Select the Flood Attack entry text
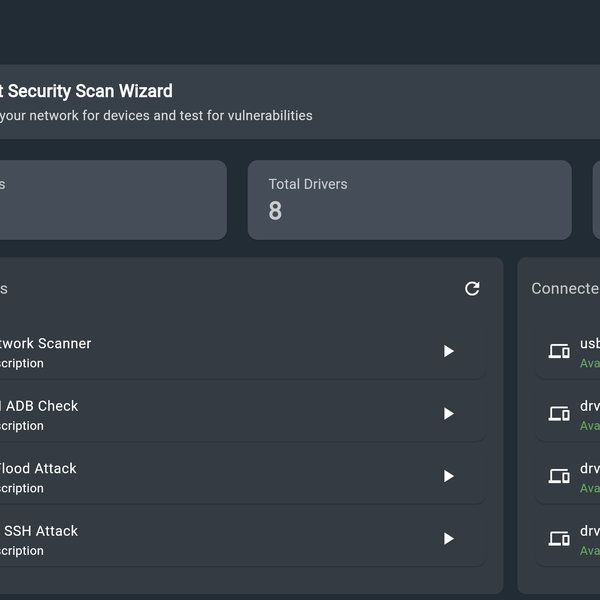Image resolution: width=600 pixels, height=600 pixels. [x=38, y=468]
